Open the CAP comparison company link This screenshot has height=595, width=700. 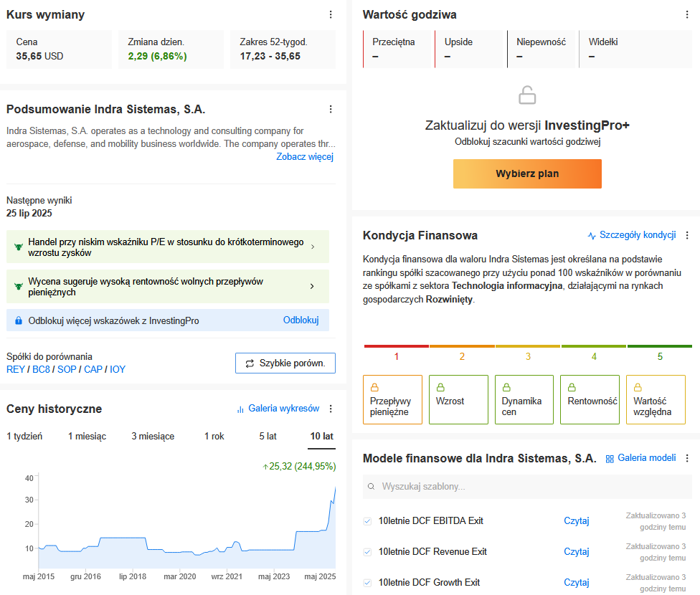93,370
